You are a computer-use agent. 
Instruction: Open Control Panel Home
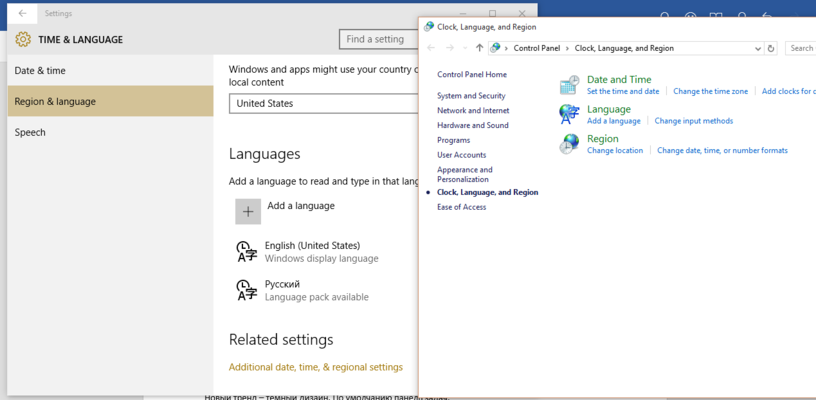click(471, 74)
